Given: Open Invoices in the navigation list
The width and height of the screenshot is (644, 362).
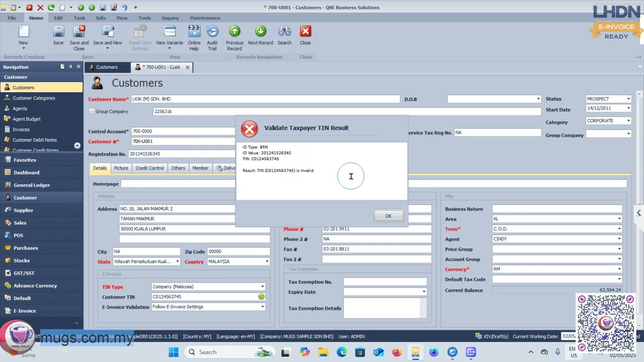Looking at the screenshot, I should [21, 130].
